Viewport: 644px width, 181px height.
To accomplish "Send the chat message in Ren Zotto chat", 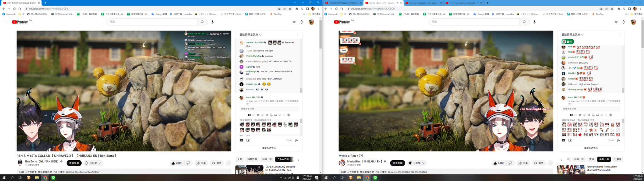I will coord(296,140).
